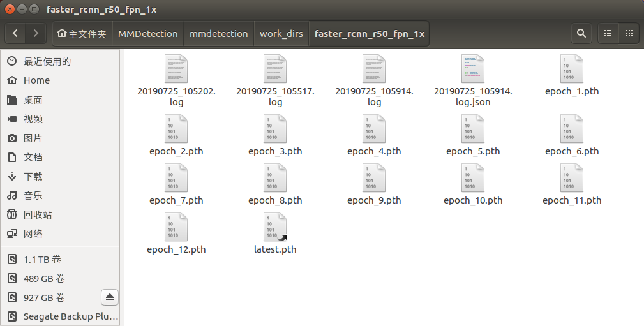Open 音乐 in the sidebar
Image resolution: width=644 pixels, height=326 pixels.
point(60,195)
